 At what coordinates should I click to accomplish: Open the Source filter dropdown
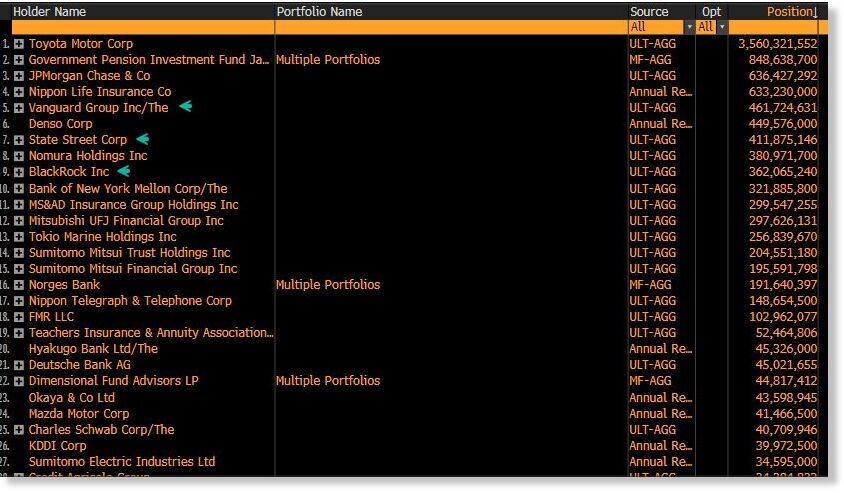(690, 27)
